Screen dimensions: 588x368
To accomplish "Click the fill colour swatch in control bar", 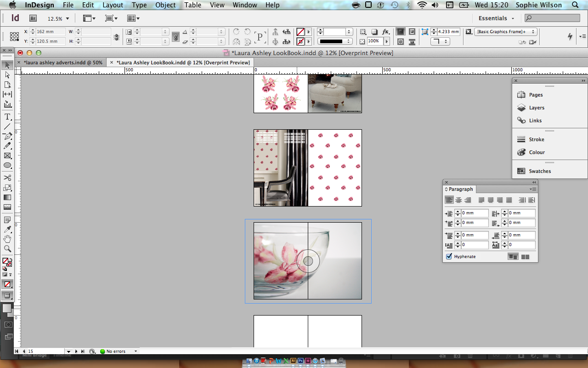I will [x=300, y=32].
